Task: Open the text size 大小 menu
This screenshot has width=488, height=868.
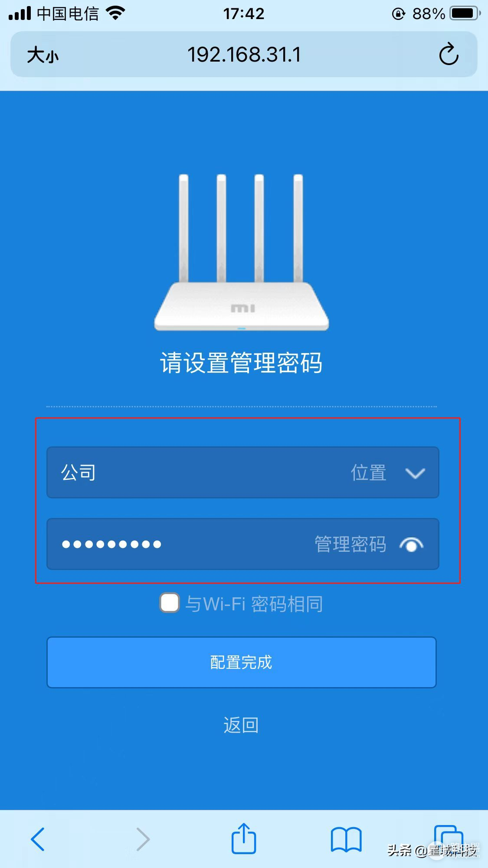Action: click(x=43, y=55)
